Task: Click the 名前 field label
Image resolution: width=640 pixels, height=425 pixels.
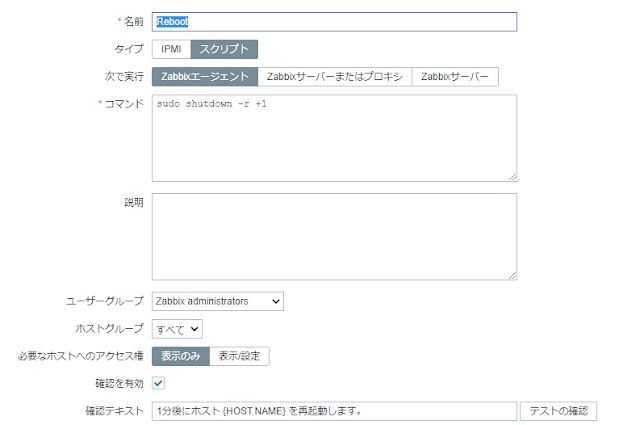Action: 133,21
